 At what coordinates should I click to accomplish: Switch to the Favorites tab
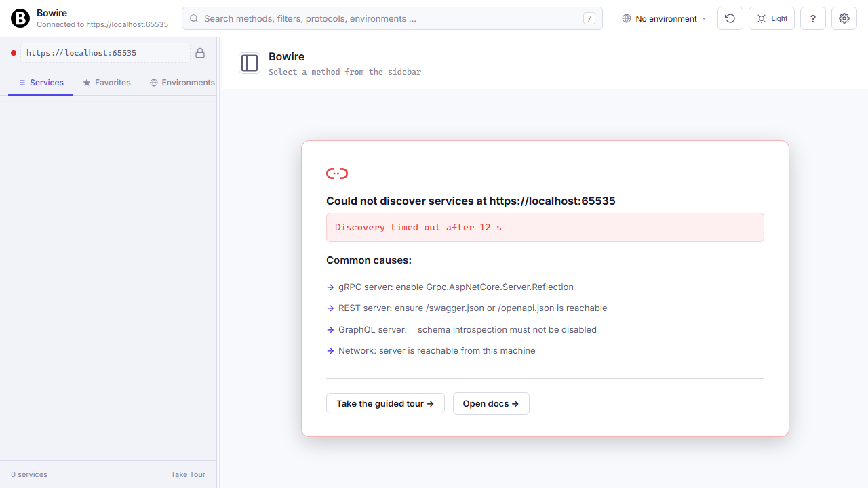[x=106, y=83]
